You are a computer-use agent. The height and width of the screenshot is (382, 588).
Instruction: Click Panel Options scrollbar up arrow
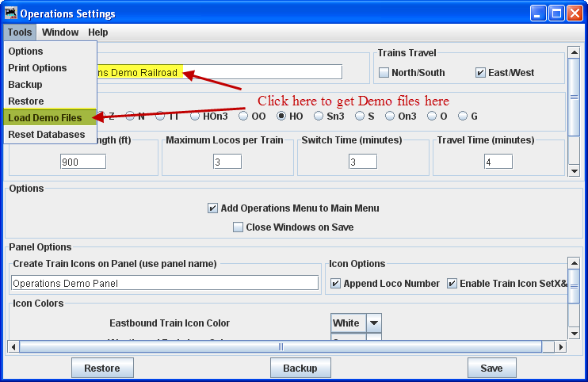573,262
